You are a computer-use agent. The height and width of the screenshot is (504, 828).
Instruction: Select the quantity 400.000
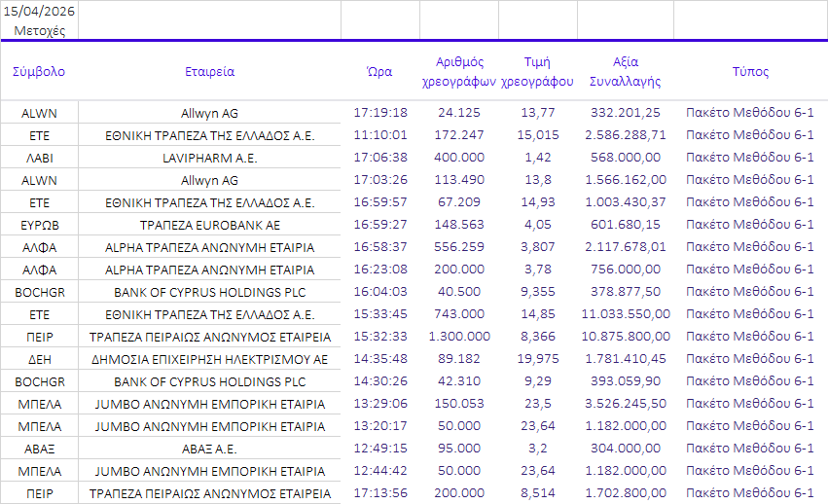(459, 157)
